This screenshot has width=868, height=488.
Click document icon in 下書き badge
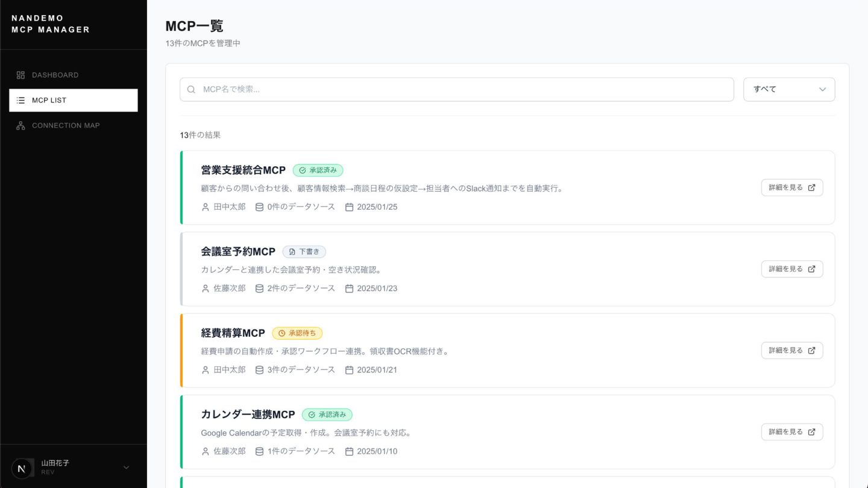[x=292, y=252]
